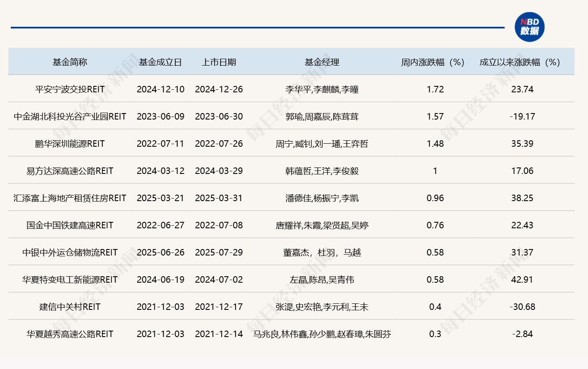Click the 基金成立日 column header
The image size is (588, 369).
coord(160,62)
